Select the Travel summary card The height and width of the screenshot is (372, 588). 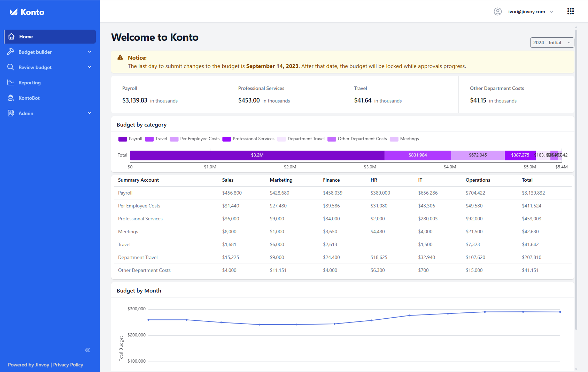click(x=401, y=94)
